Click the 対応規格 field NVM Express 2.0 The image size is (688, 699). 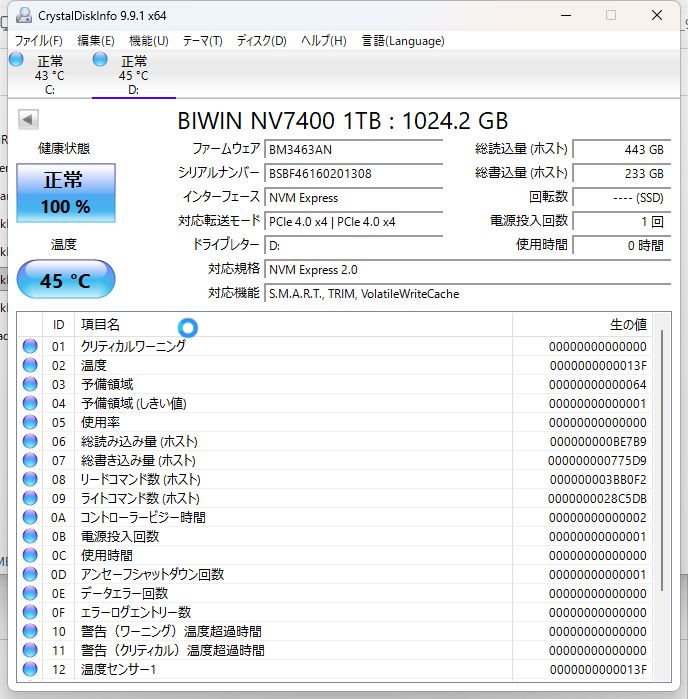coord(468,270)
